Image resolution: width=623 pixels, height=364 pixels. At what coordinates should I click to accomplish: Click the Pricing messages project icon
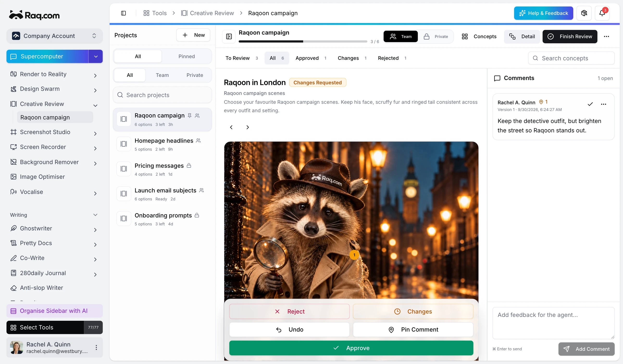[x=124, y=169]
